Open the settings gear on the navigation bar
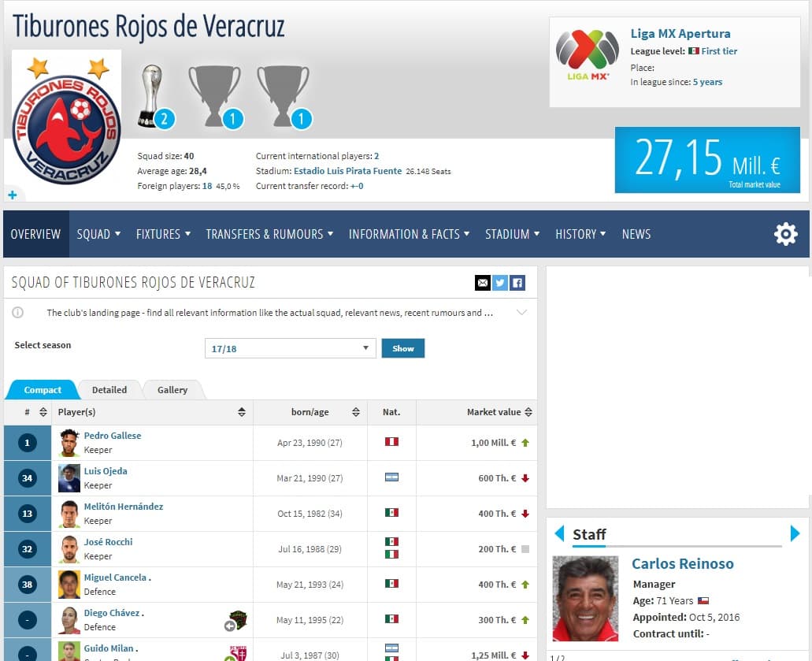The width and height of the screenshot is (812, 661). point(785,234)
